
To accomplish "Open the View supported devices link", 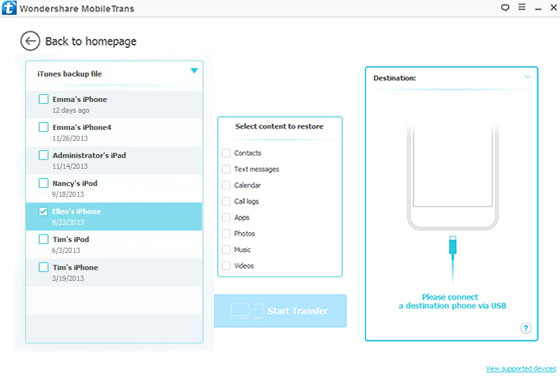I will tap(521, 369).
